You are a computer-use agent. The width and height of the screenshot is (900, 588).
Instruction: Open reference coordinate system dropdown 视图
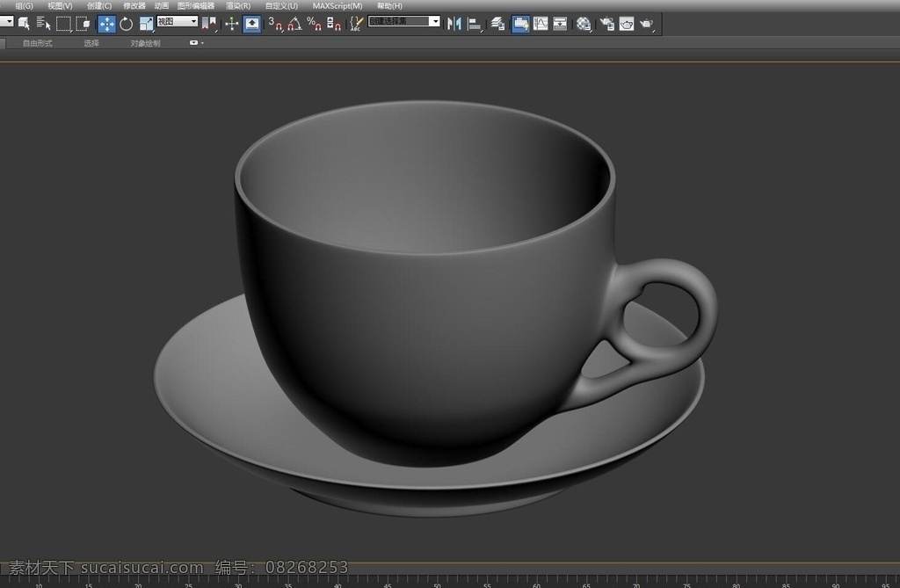178,21
